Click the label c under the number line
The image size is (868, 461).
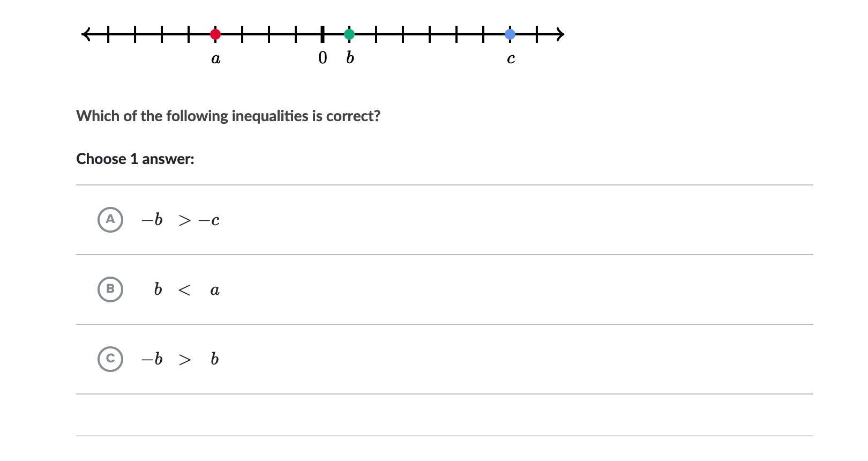click(x=511, y=58)
